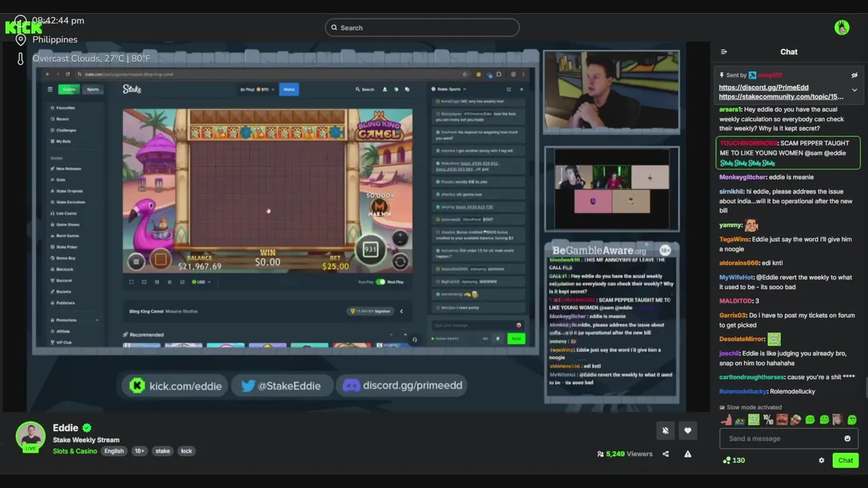Open carltondraughthorses username in chat

coord(752,377)
